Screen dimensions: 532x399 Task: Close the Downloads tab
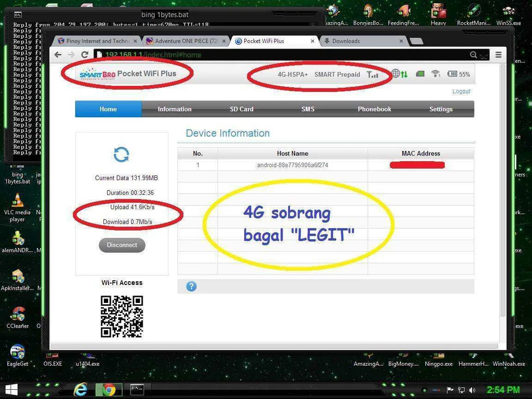(x=401, y=41)
